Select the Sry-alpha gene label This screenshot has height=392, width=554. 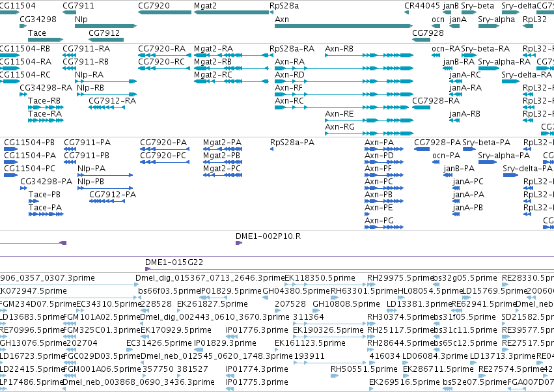[497, 20]
